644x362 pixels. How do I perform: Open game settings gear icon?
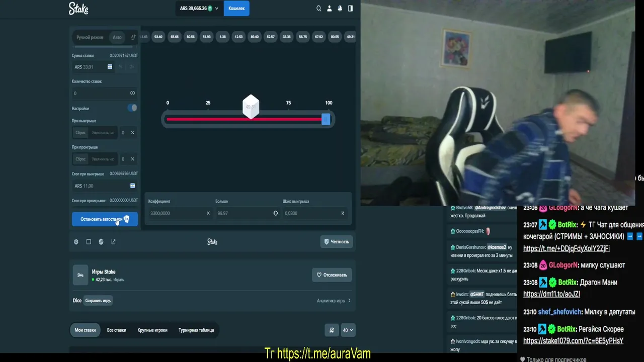tap(76, 242)
